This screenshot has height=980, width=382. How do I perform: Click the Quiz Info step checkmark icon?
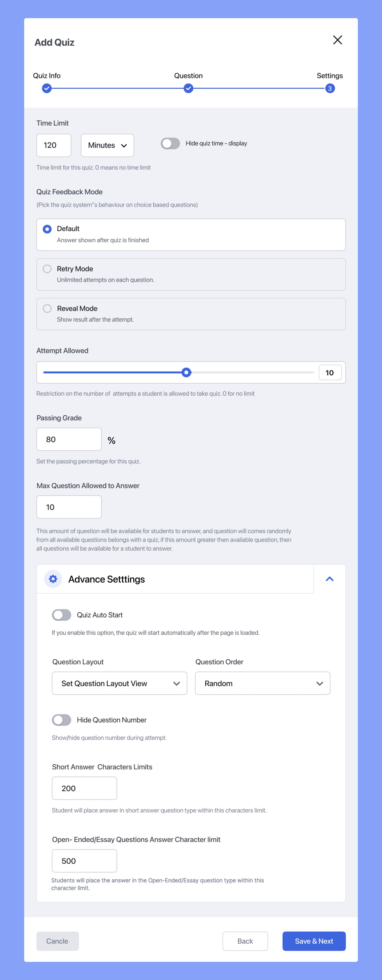pos(47,88)
